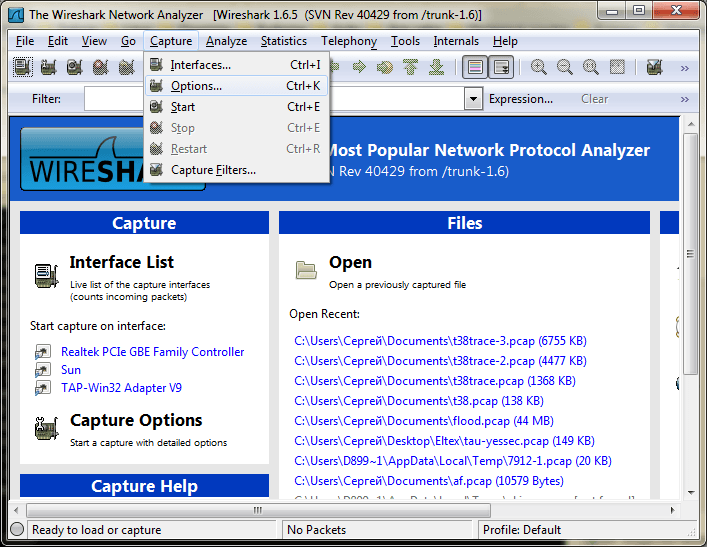The height and width of the screenshot is (547, 707).
Task: Click the vertical scrollbar thumb
Action: coord(690,254)
